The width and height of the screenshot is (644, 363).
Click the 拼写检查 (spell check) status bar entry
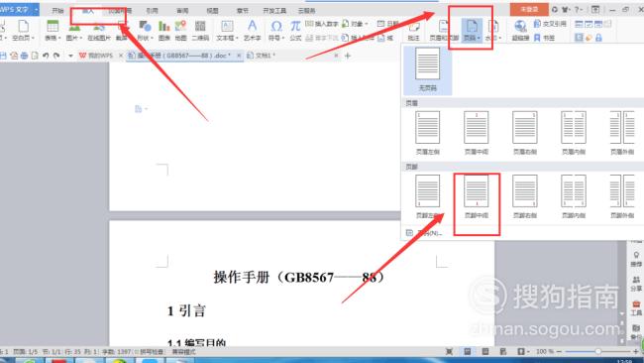[x=150, y=352]
